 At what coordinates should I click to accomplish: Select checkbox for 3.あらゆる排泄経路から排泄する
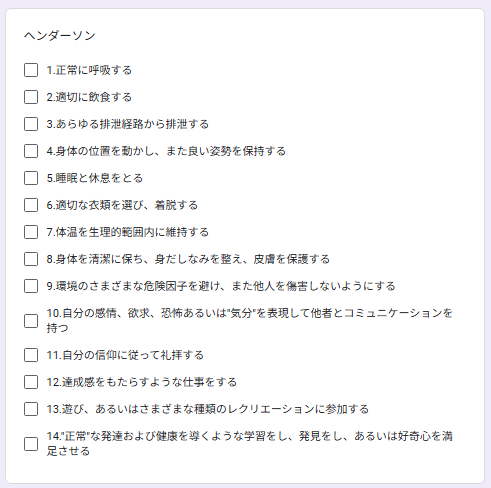click(x=31, y=124)
